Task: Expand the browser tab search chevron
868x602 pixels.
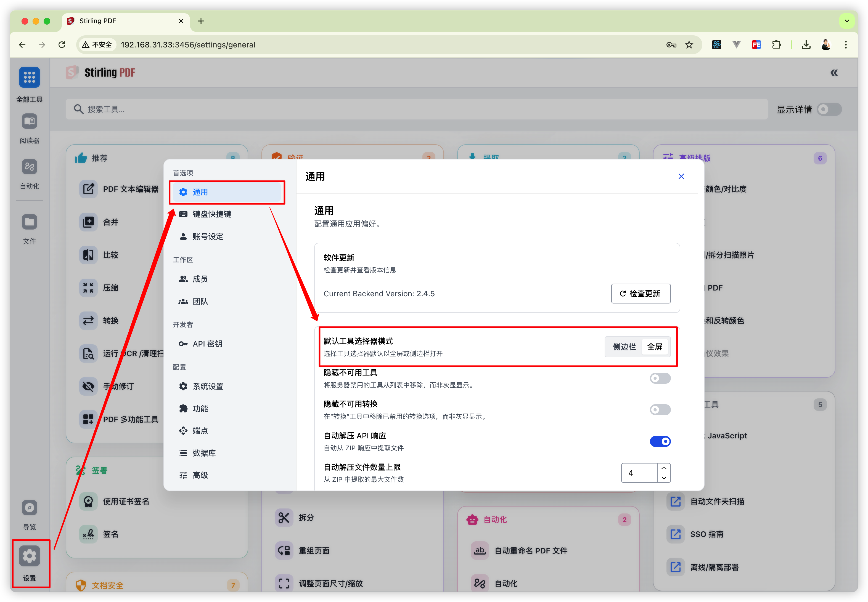Action: coord(847,21)
